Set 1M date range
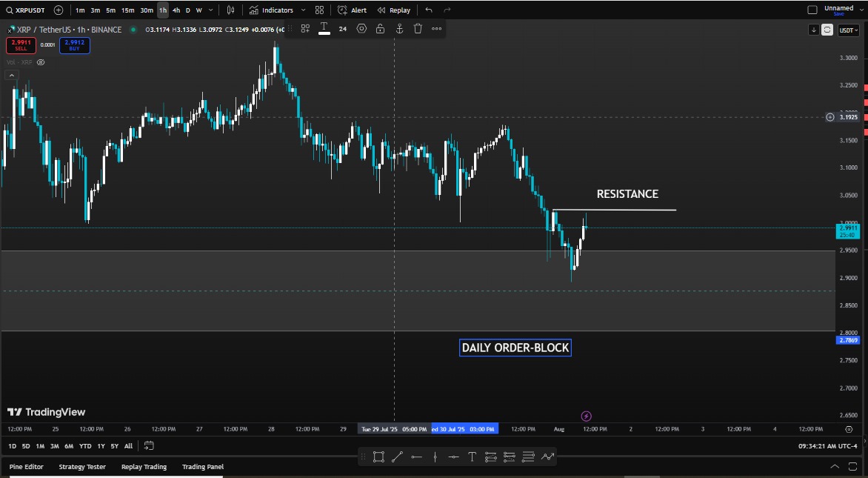The image size is (868, 478). (41, 446)
